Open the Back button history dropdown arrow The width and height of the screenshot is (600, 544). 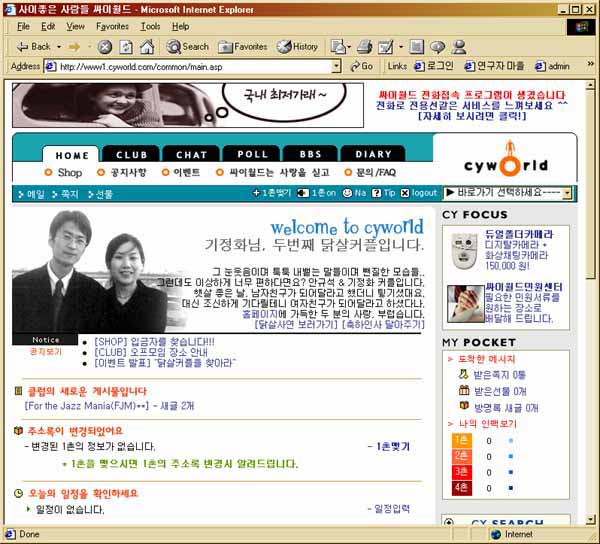coord(58,46)
